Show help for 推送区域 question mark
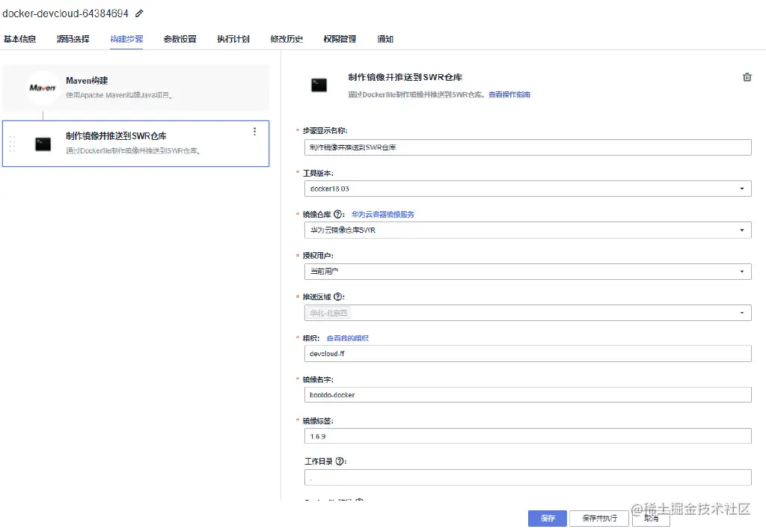Screen dimensions: 766x532 tap(338, 296)
